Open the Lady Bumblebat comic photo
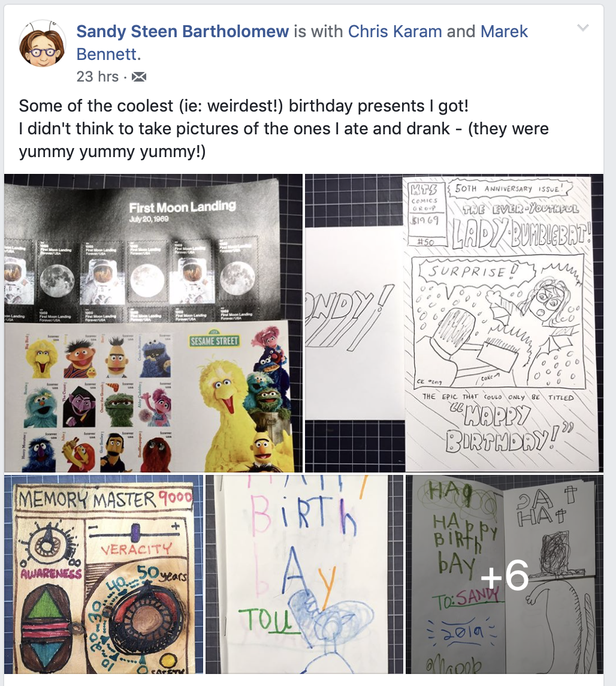Screen dimensions: 616x686 454,323
